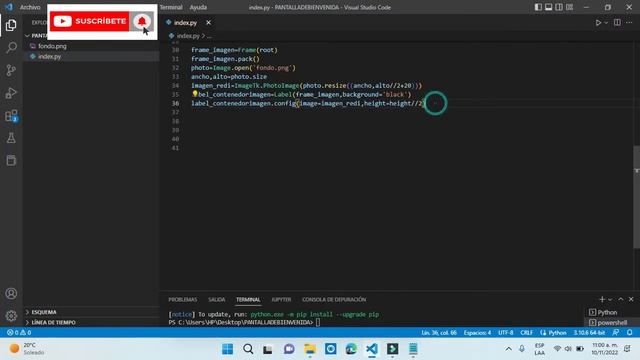Expand the ESQUEMA section
Viewport: 640px width, 360px height.
pos(44,312)
